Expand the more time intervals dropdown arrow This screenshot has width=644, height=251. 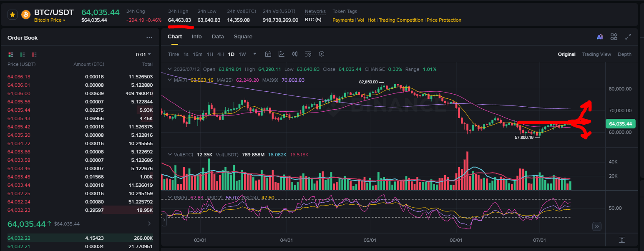(255, 54)
